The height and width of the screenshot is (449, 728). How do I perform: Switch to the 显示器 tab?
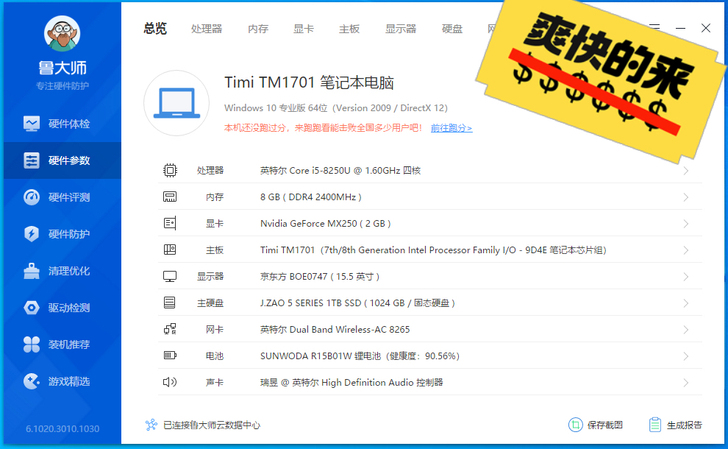(x=401, y=29)
